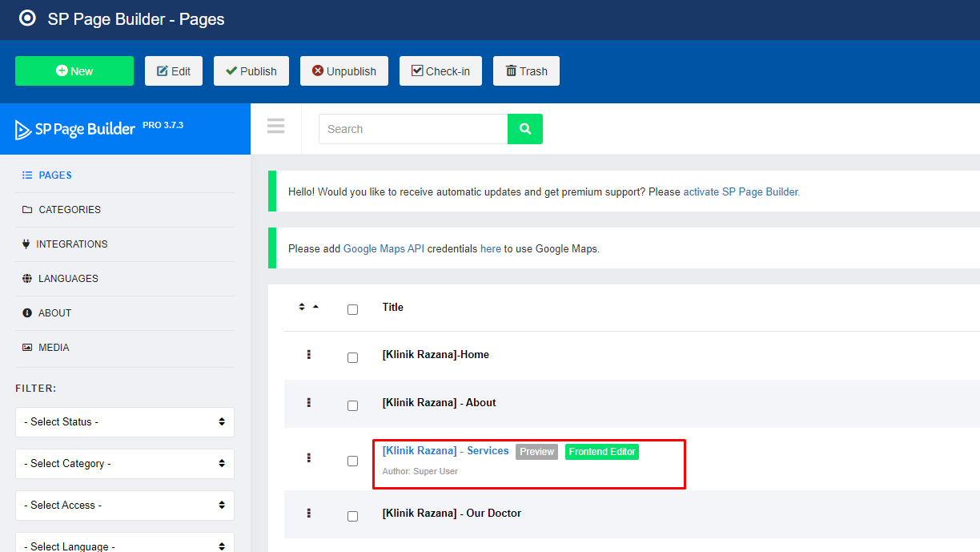The image size is (980, 552).
Task: Create a new page with New button
Action: pyautogui.click(x=74, y=71)
